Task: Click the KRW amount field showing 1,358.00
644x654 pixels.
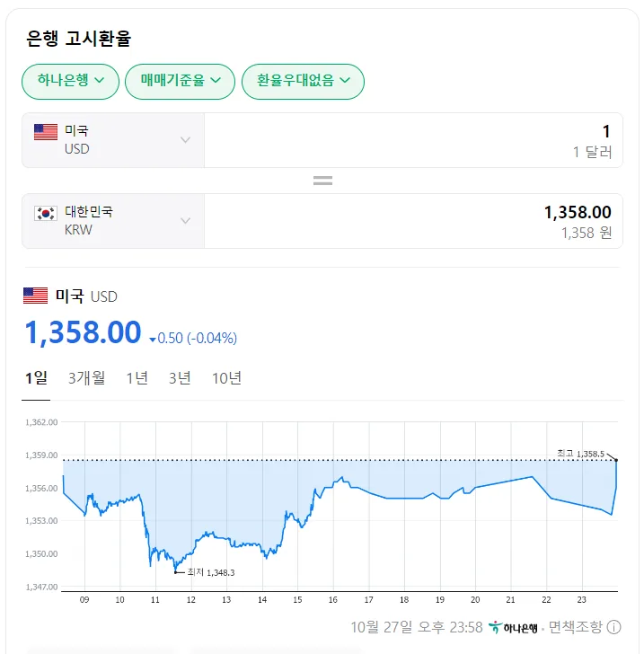Action: (413, 221)
